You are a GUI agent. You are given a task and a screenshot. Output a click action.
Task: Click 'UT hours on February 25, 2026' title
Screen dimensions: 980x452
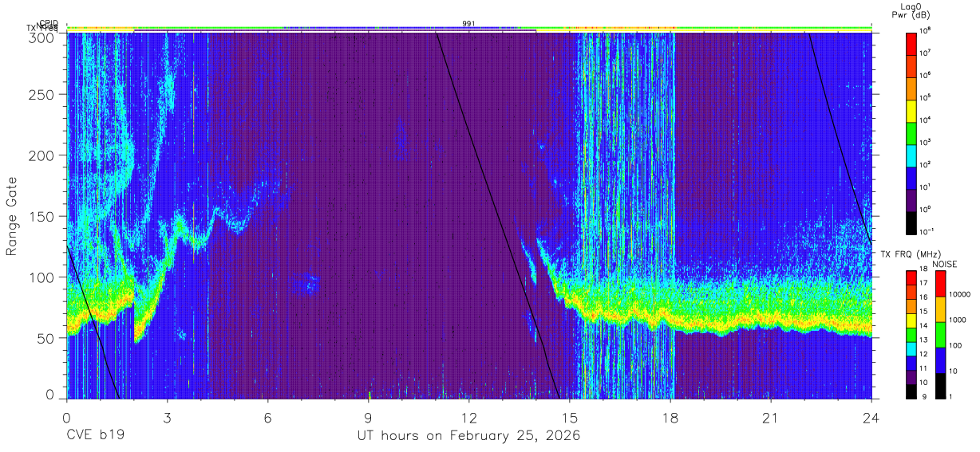[468, 436]
